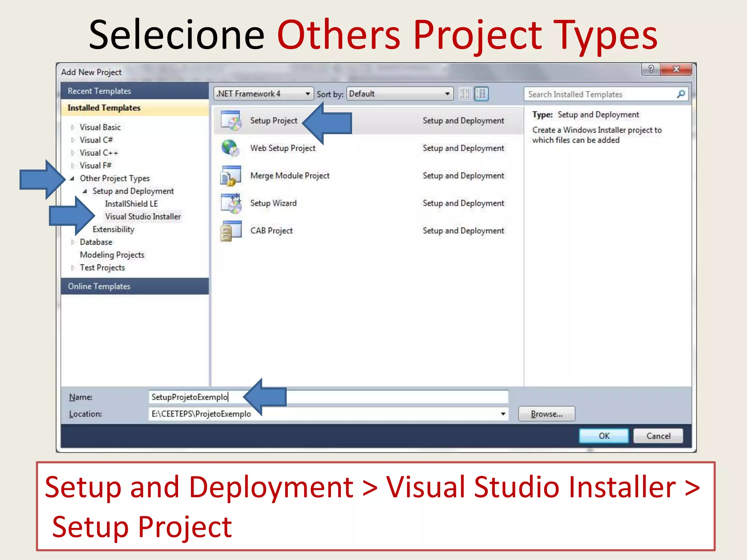The width and height of the screenshot is (747, 560).
Task: Select the CAB Project icon
Action: (231, 231)
